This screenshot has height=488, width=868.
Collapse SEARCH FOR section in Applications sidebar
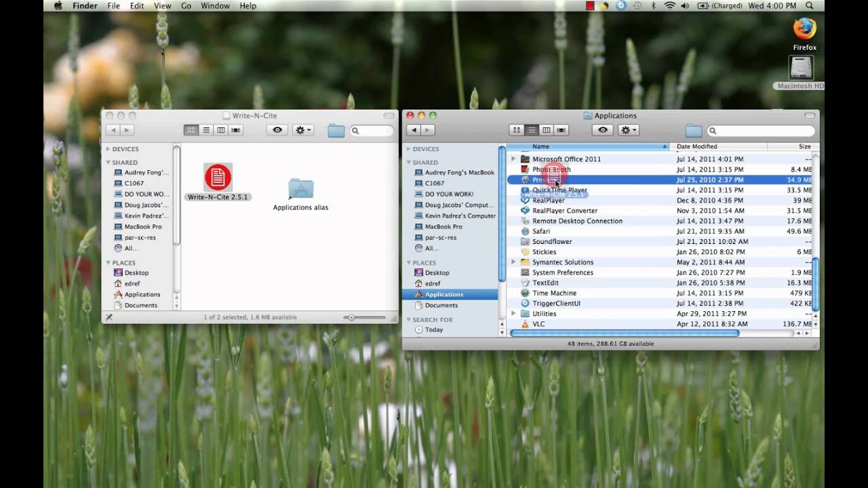click(409, 320)
